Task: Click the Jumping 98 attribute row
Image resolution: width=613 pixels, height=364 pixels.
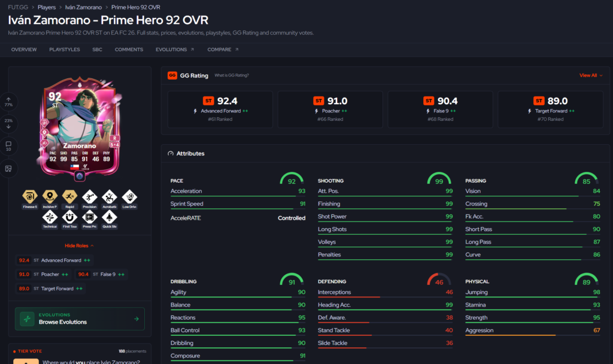Action: pos(532,293)
